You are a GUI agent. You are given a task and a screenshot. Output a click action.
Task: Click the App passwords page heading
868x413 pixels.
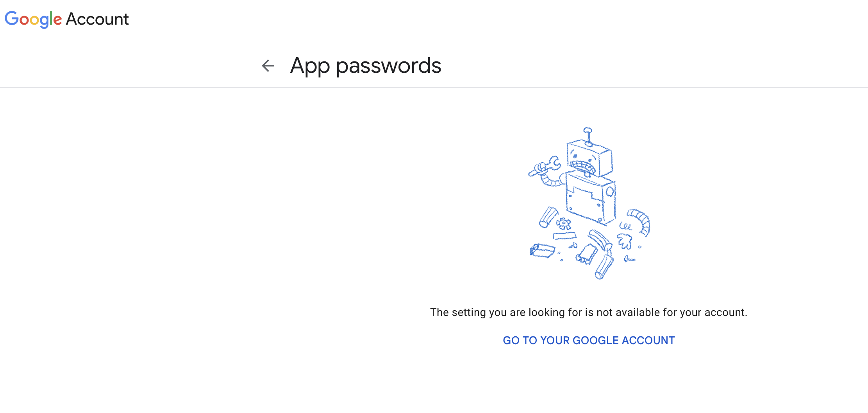(x=366, y=66)
